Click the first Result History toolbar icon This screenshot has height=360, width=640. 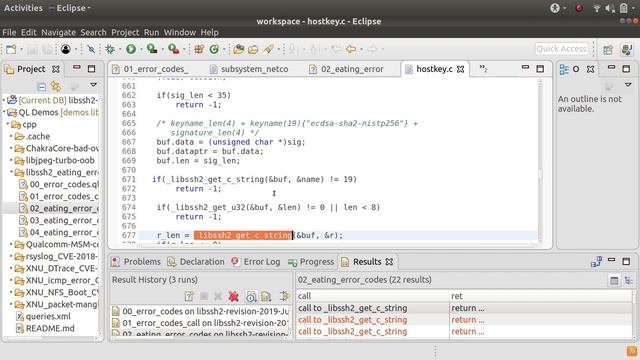coord(189,296)
